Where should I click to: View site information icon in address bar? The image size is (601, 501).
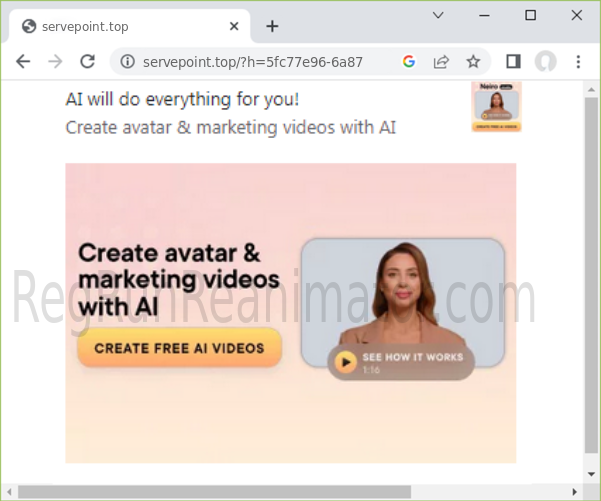[x=128, y=61]
